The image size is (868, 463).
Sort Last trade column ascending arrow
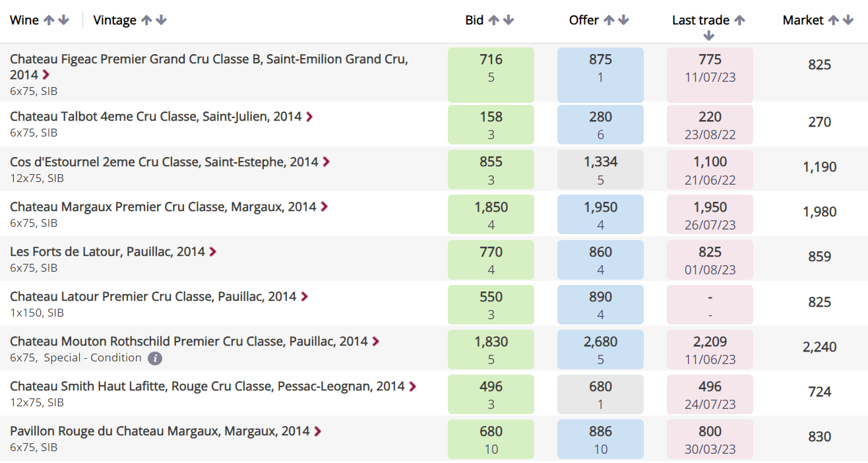(740, 20)
